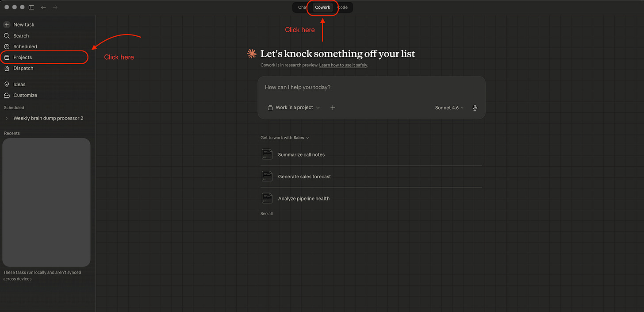Click the Search magnifier icon
644x312 pixels.
point(7,36)
